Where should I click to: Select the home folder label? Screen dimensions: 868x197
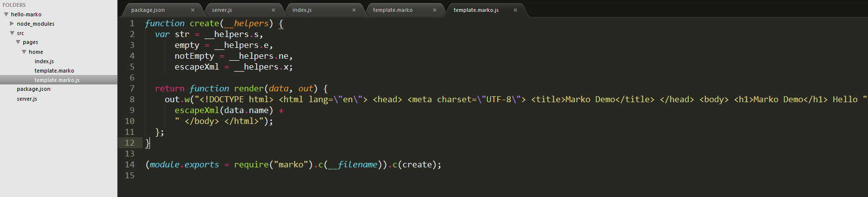coord(36,52)
